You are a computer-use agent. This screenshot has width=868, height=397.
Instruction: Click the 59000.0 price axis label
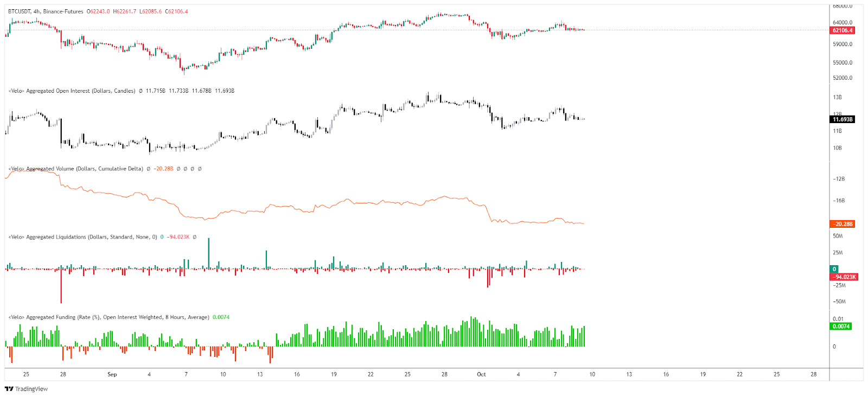(843, 44)
